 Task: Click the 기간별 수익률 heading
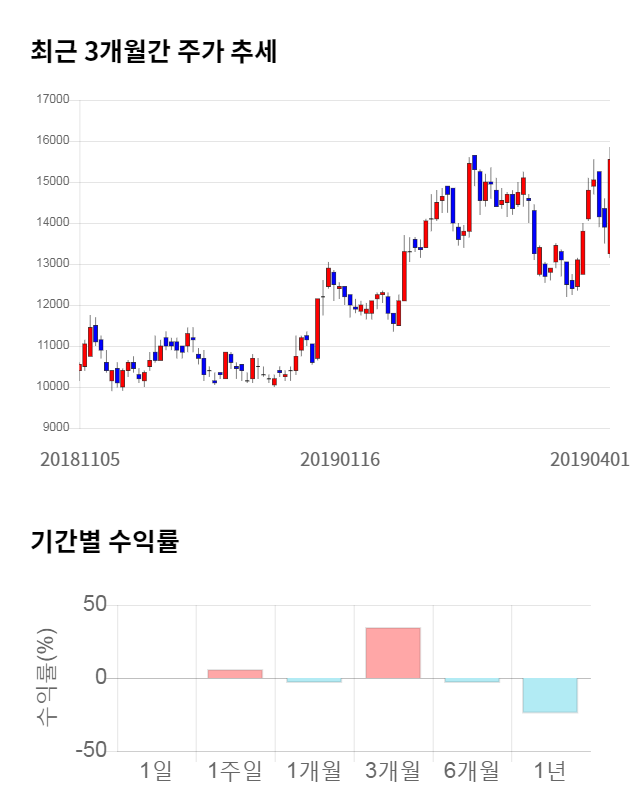[104, 542]
